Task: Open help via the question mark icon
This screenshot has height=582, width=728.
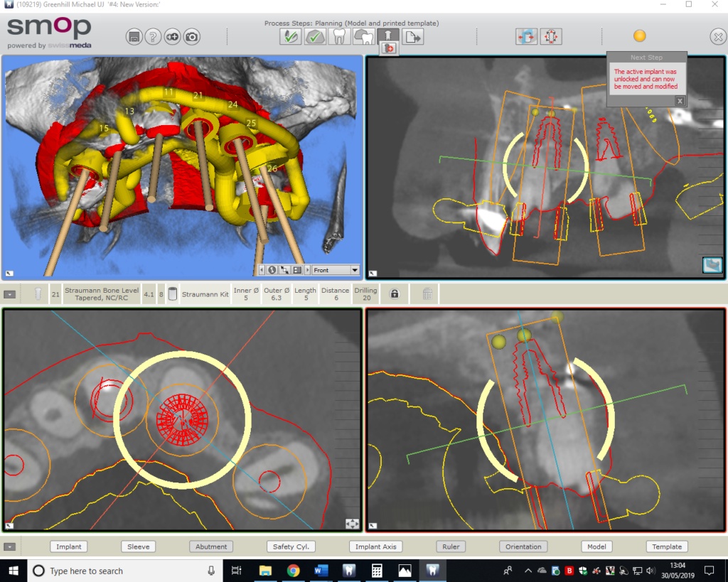Action: [x=153, y=37]
